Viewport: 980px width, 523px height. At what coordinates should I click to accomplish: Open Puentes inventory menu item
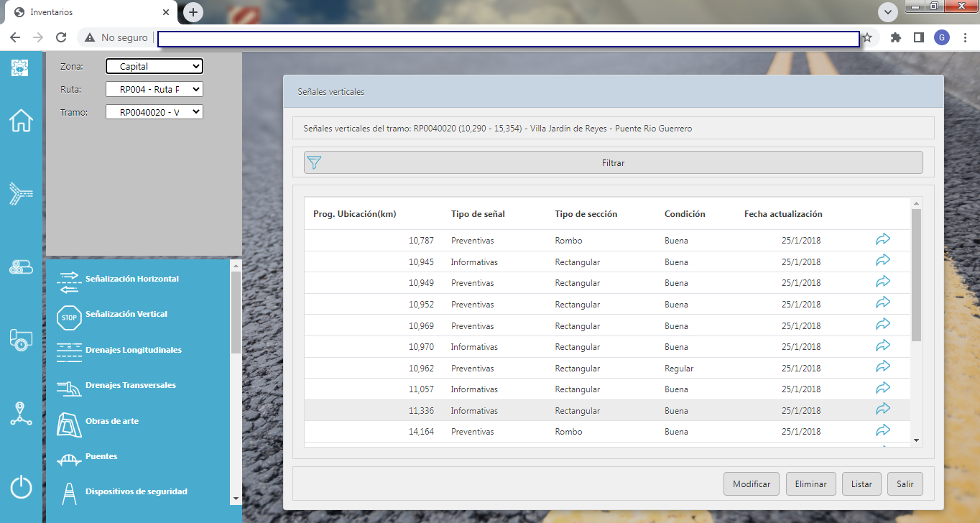pyautogui.click(x=101, y=457)
